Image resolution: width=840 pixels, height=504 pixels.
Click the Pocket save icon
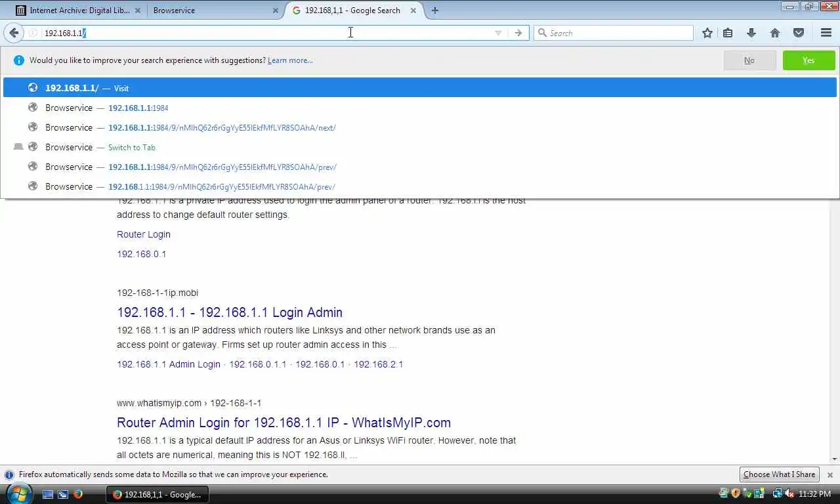[x=799, y=33]
